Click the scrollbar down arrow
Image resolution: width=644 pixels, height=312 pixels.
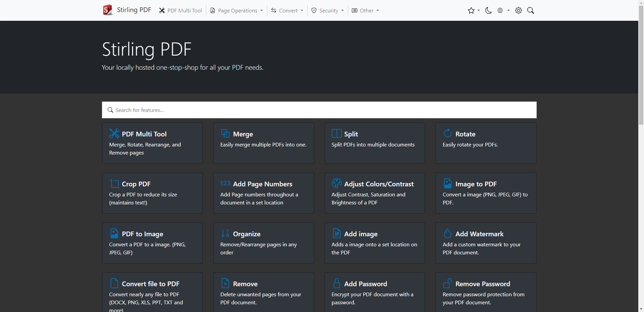tap(641, 309)
